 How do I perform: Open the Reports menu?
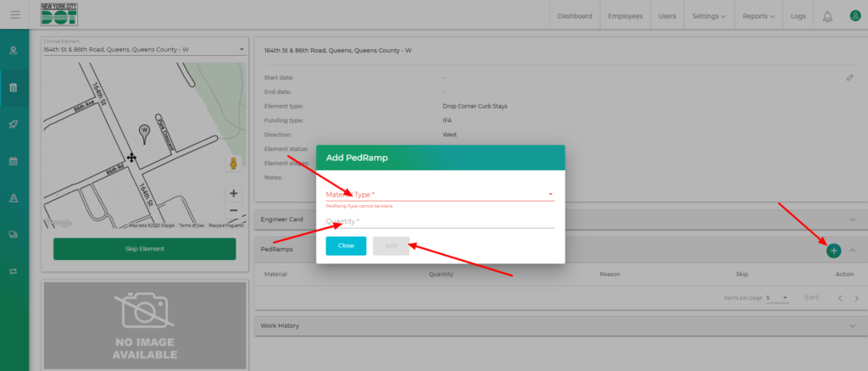758,16
